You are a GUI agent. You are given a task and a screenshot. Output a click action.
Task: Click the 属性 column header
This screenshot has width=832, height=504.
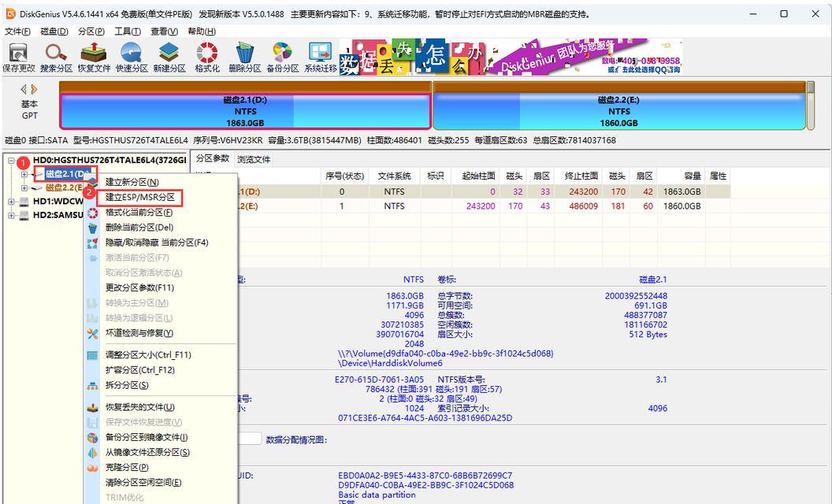click(718, 176)
